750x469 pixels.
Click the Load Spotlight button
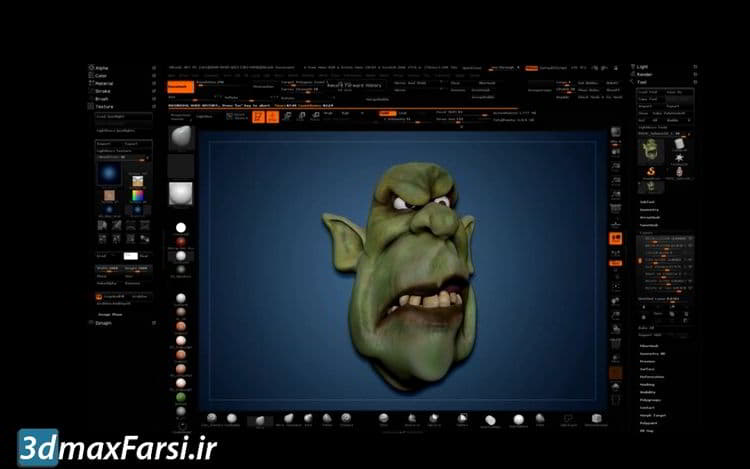coord(123,116)
